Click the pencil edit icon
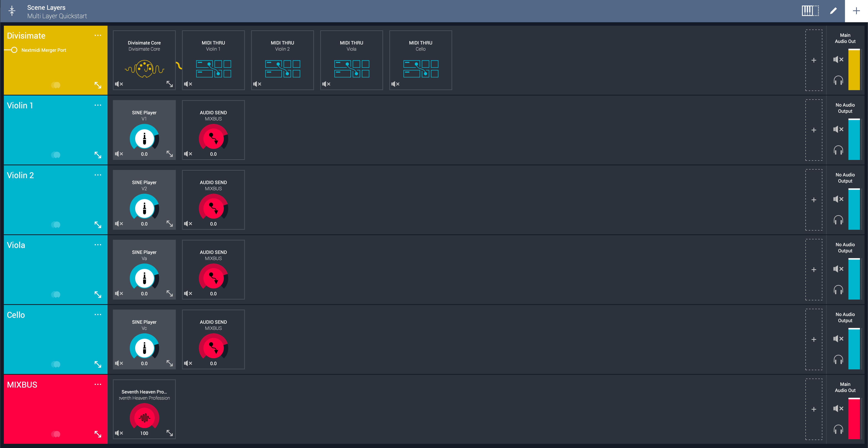Screen dimensions: 868x448 (833, 11)
